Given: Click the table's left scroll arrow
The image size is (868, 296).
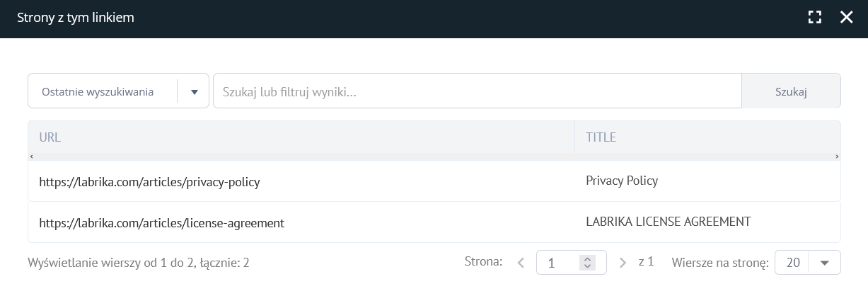Looking at the screenshot, I should (x=31, y=156).
